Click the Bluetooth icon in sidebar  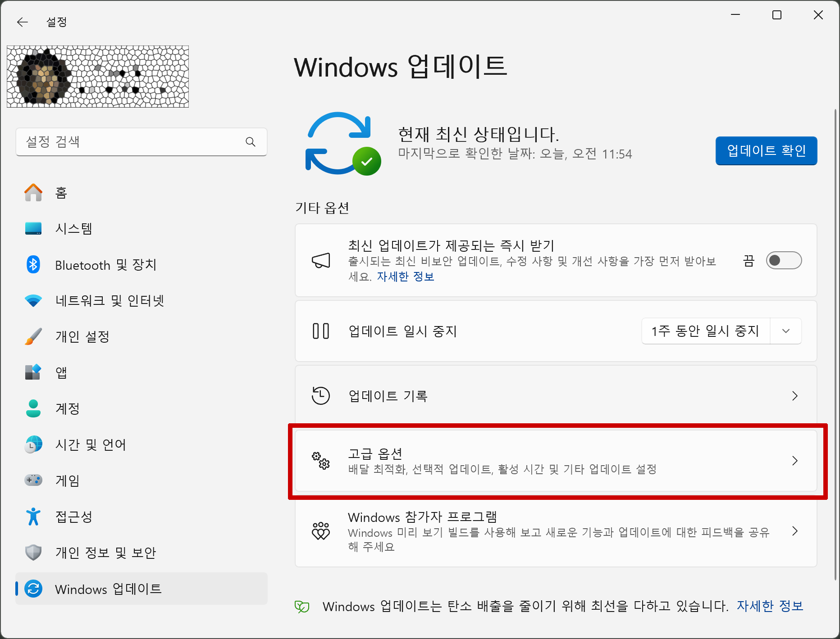click(x=33, y=264)
